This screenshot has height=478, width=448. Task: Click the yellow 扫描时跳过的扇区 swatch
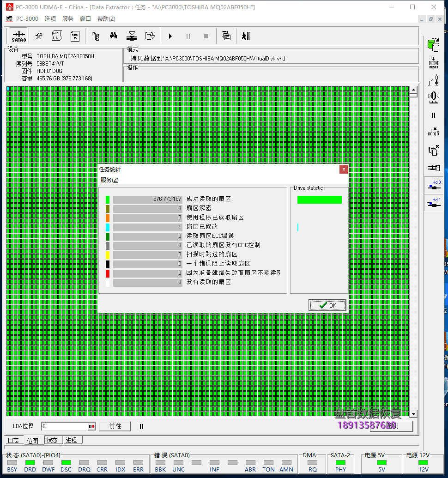pos(108,255)
